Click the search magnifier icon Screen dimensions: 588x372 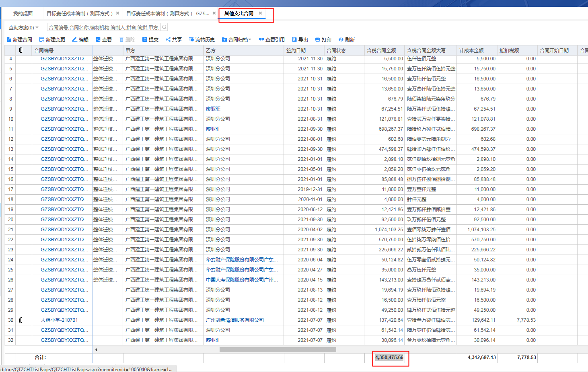(x=164, y=27)
